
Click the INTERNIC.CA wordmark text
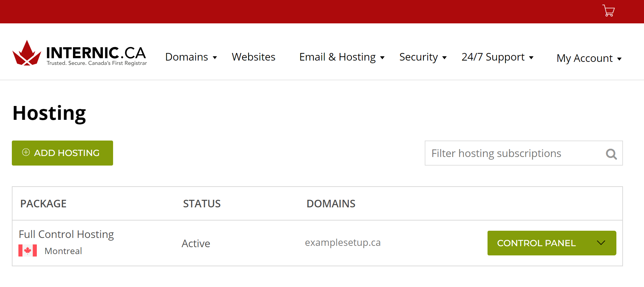[x=96, y=53]
